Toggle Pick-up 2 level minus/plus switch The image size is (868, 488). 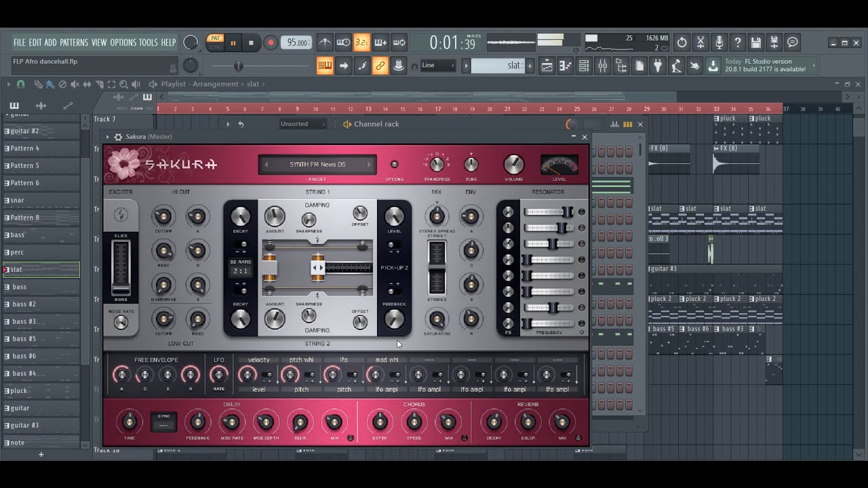tap(394, 245)
